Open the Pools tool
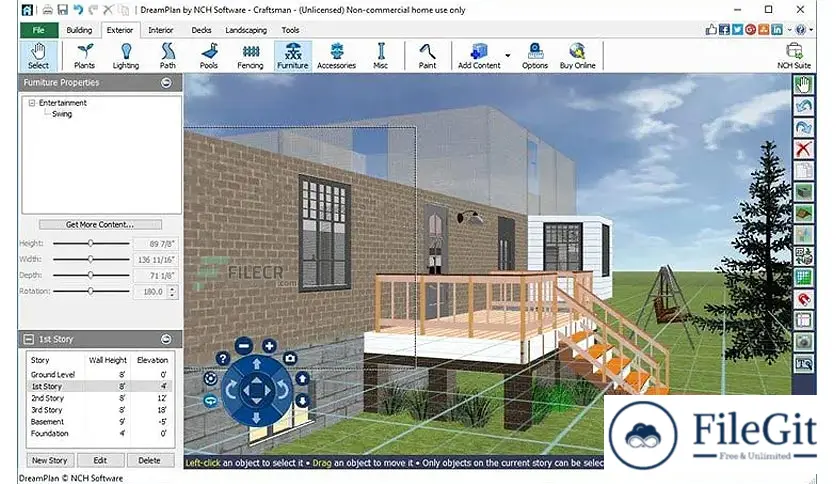This screenshot has height=484, width=836. [208, 56]
